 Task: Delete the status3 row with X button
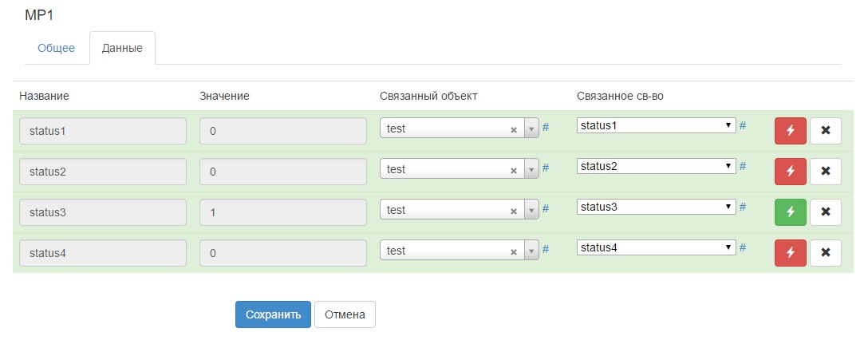[x=825, y=212]
